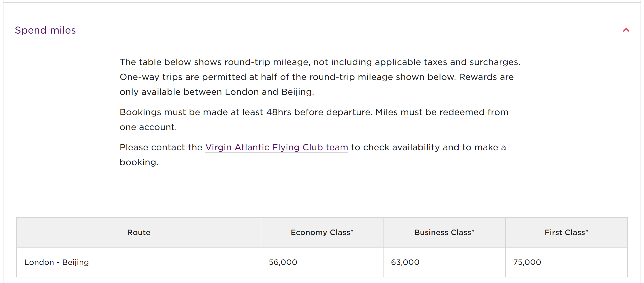Click the line starting 'The table below shows'
This screenshot has width=644, height=283.
[x=320, y=62]
